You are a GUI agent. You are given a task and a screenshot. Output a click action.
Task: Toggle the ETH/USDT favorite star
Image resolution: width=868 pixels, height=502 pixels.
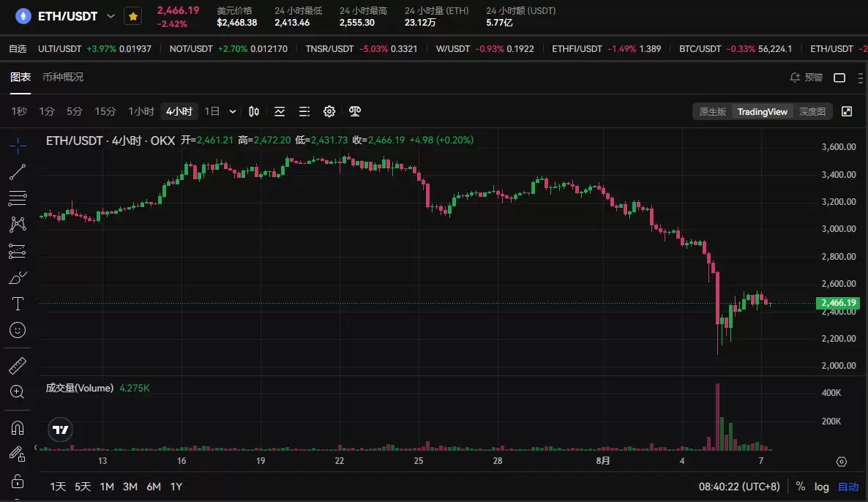tap(132, 16)
